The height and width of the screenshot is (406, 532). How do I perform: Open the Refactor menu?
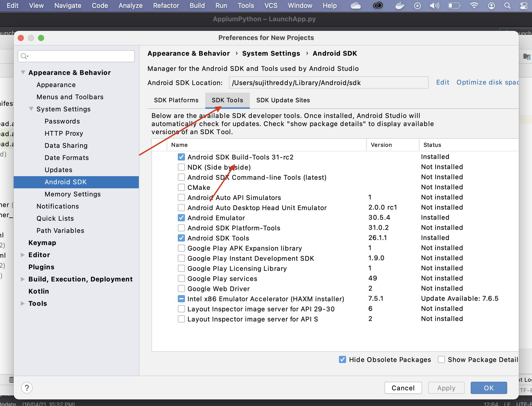[166, 6]
